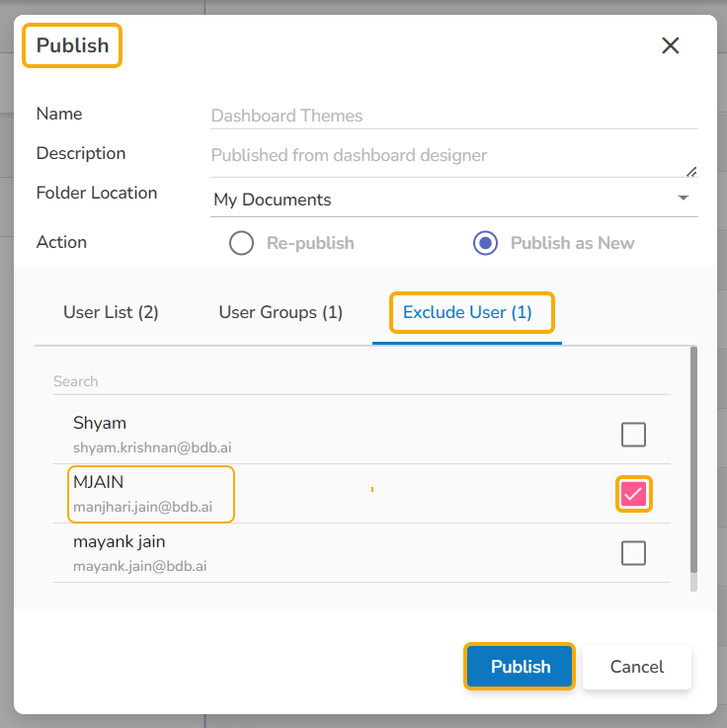The image size is (727, 728).
Task: Click the My Documents folder selector
Action: [444, 200]
